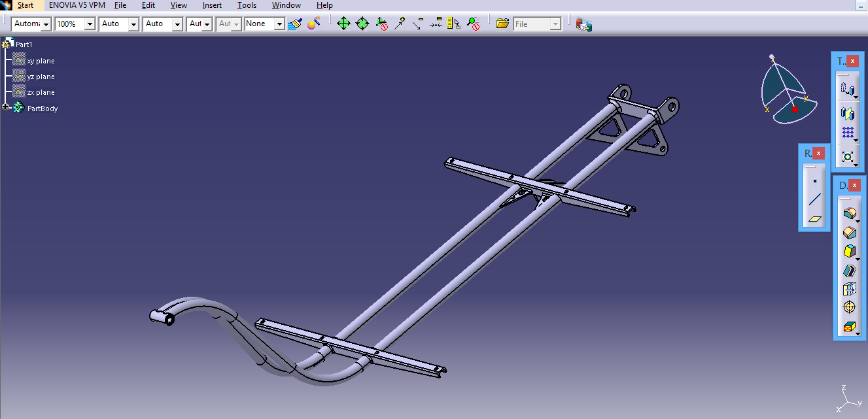Select the Line tool in the R. panel

click(814, 199)
